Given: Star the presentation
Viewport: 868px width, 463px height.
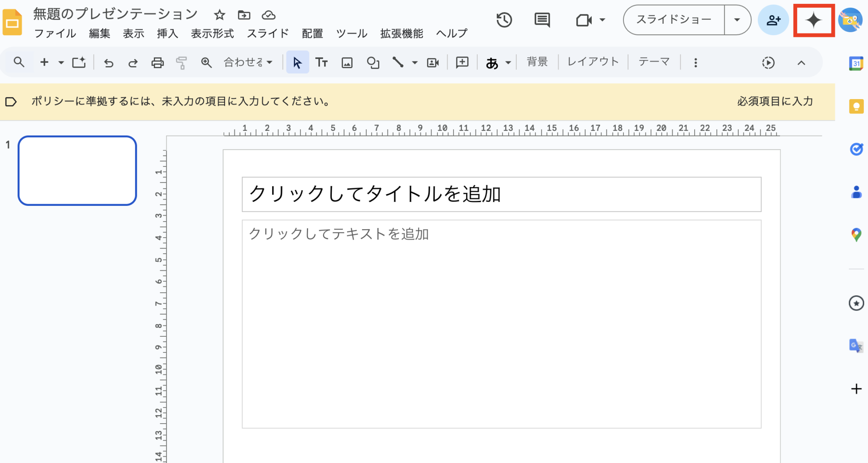Looking at the screenshot, I should pyautogui.click(x=220, y=15).
